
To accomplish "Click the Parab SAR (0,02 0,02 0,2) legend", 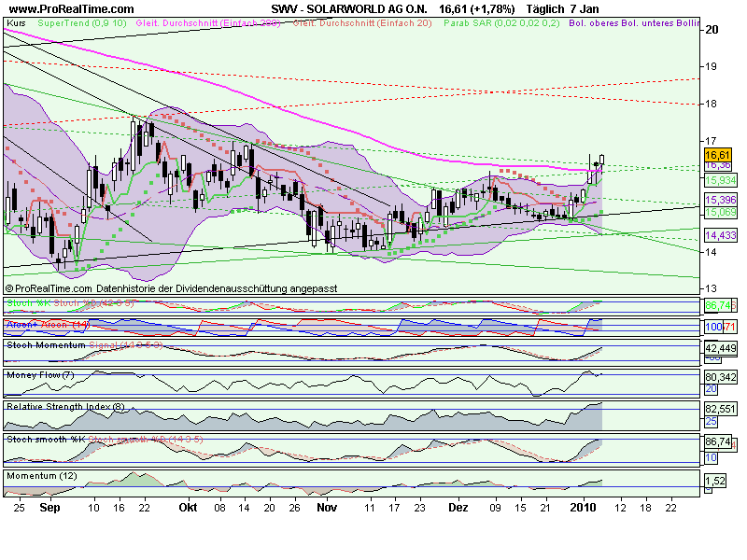I will pyautogui.click(x=501, y=22).
